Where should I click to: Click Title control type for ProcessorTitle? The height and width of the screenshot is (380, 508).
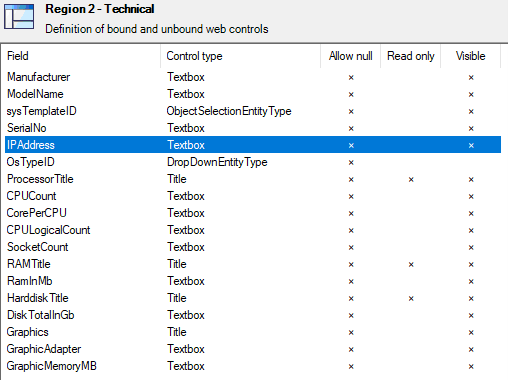[x=177, y=179]
